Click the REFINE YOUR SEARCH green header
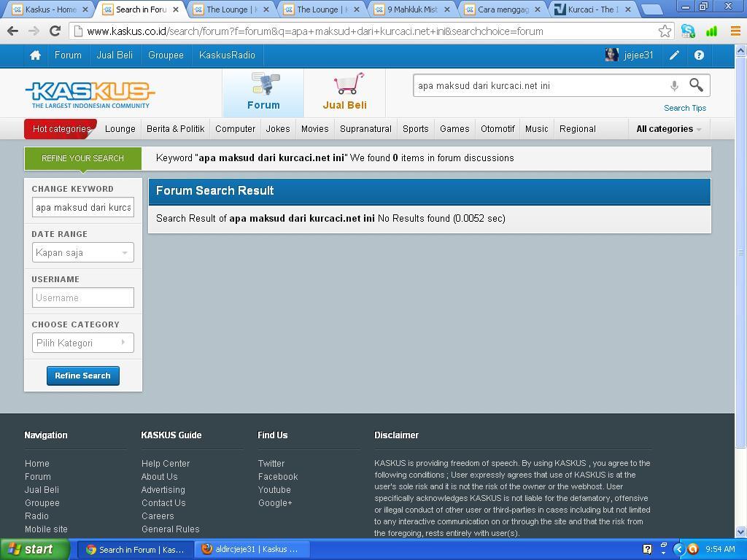 83,158
